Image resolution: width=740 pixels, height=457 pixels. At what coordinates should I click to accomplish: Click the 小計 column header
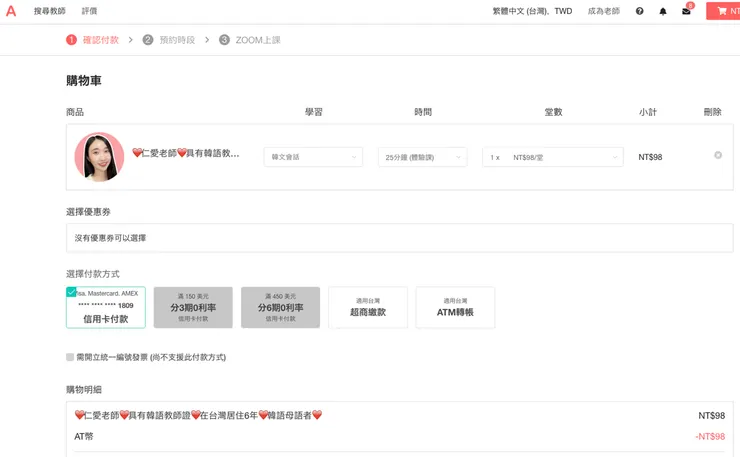coord(648,112)
